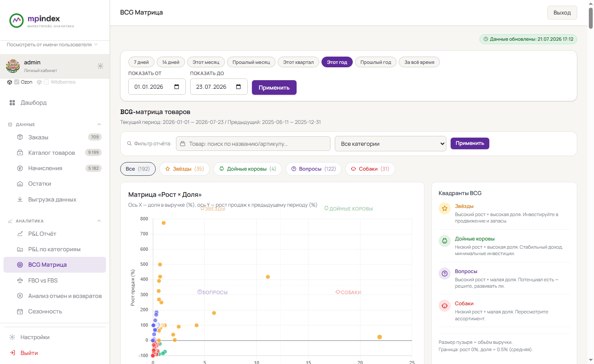Viewport: 594px width, 364px height.
Task: Click the Анализ отмен и возвратов icon
Action: coord(20,296)
